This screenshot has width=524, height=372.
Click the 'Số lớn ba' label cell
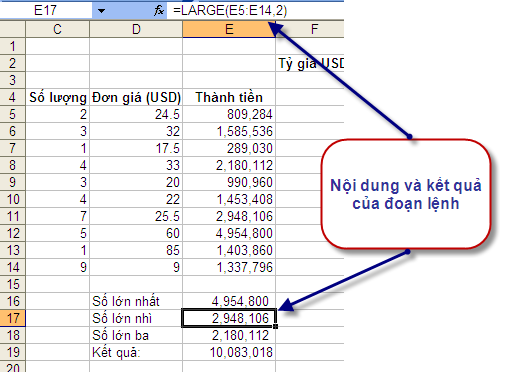136,335
